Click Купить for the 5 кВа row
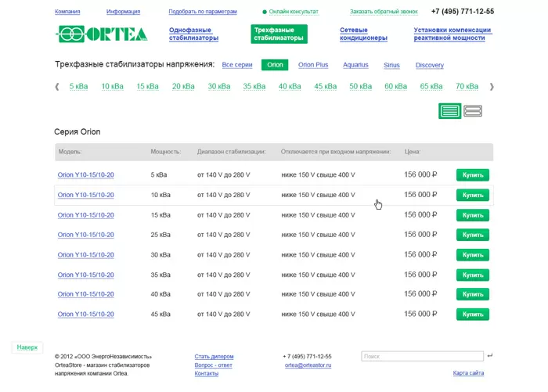Screen dimensions: 548x392 point(473,174)
